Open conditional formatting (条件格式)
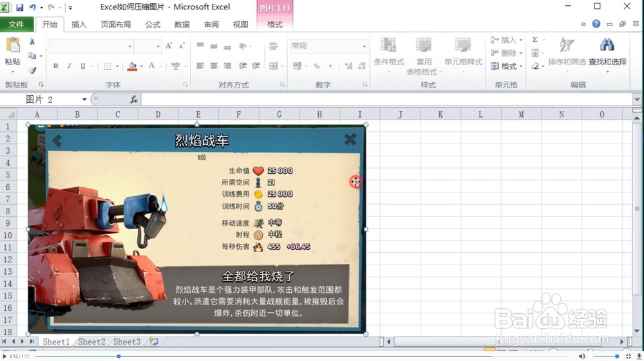Image resolution: width=644 pixels, height=361 pixels. coord(388,55)
